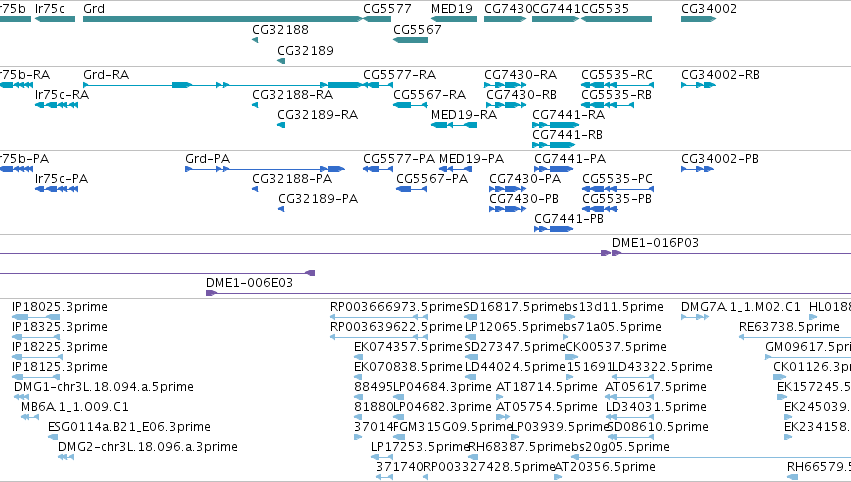Select the CG5567-RA transcript label
This screenshot has height=482, width=851.
tap(429, 94)
